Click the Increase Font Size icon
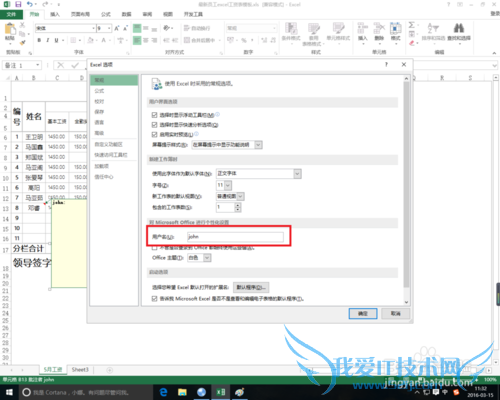The image size is (500, 400). point(117,28)
